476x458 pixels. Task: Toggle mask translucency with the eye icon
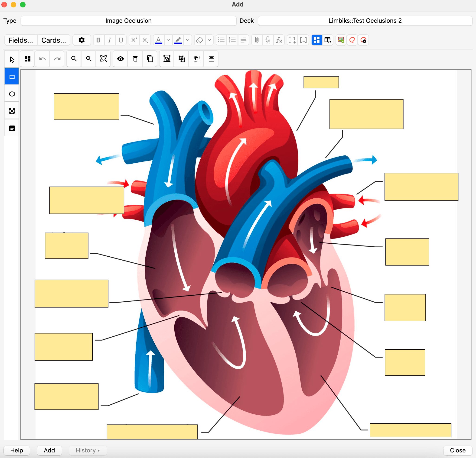pos(120,59)
